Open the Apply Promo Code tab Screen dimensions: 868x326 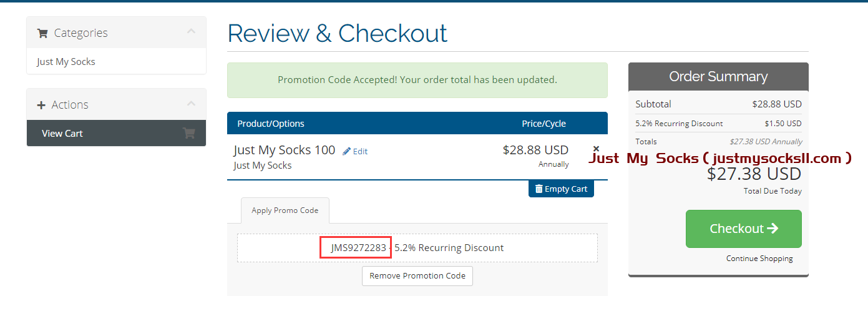tap(285, 210)
